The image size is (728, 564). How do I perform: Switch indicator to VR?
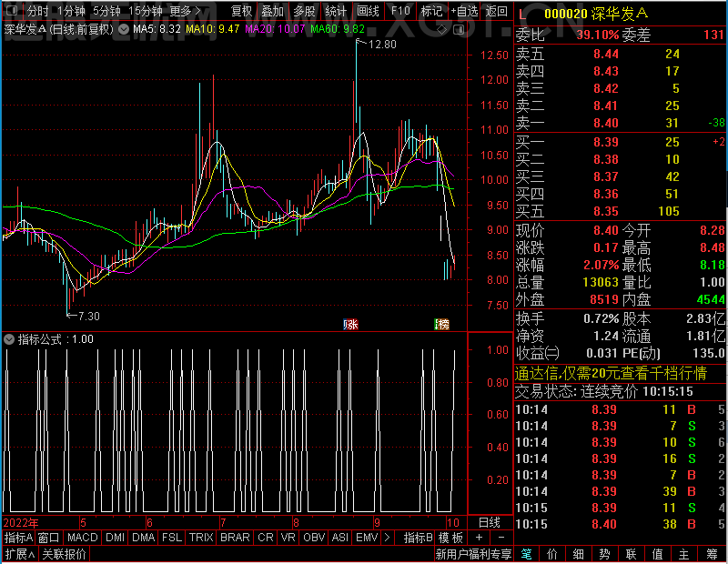tap(288, 538)
